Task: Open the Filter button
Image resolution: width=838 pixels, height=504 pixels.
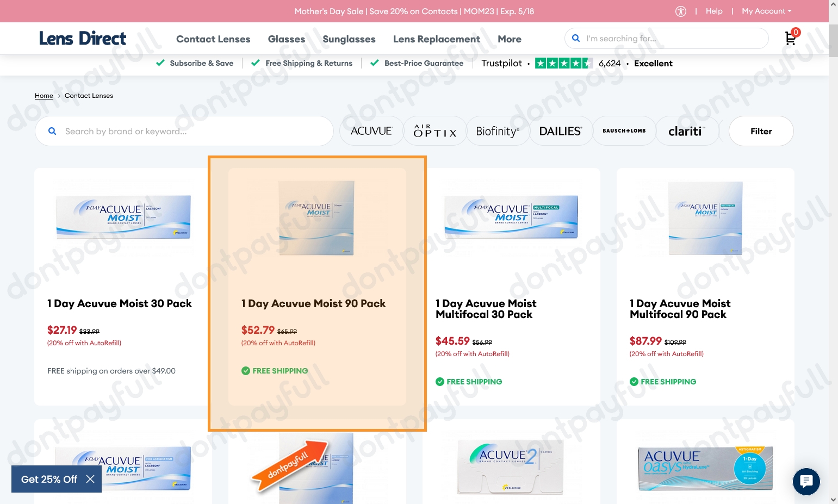Action: point(761,131)
